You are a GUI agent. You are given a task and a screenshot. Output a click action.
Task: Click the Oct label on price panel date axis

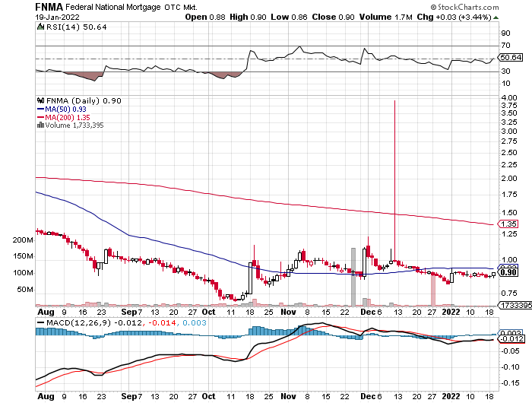(208, 312)
